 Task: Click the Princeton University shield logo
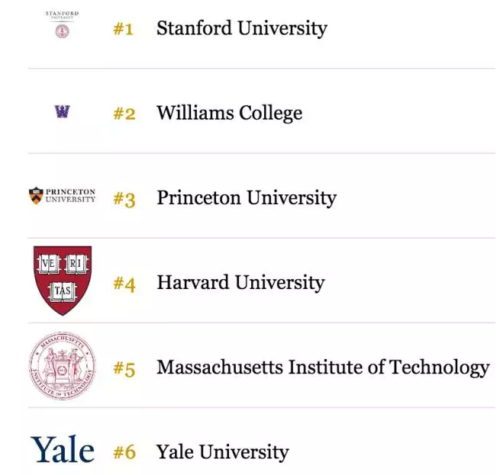tap(36, 195)
